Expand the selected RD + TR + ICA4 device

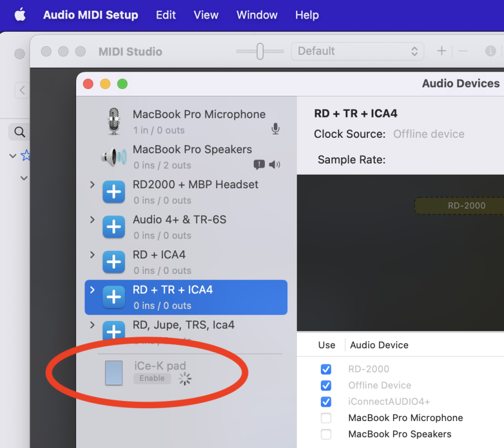pos(92,290)
